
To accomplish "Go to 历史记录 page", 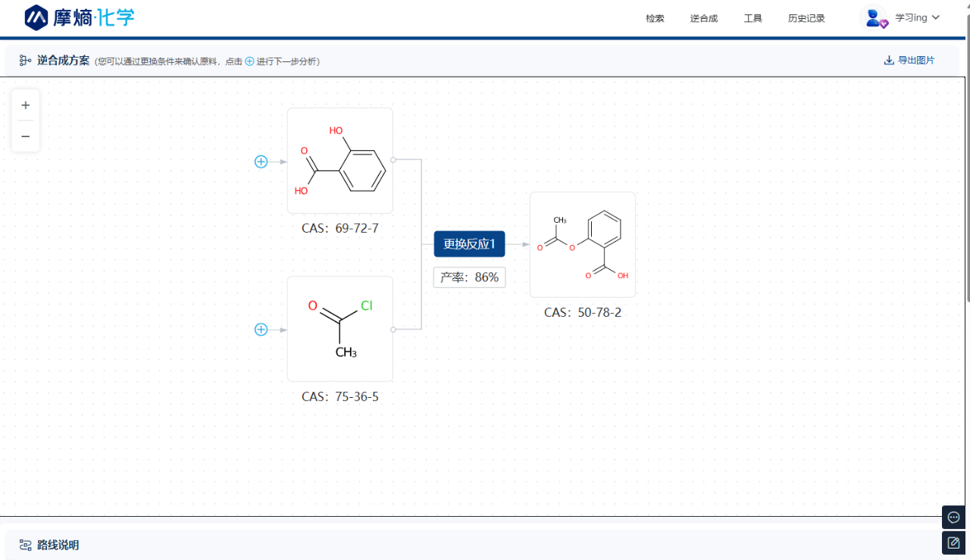I will pyautogui.click(x=806, y=18).
